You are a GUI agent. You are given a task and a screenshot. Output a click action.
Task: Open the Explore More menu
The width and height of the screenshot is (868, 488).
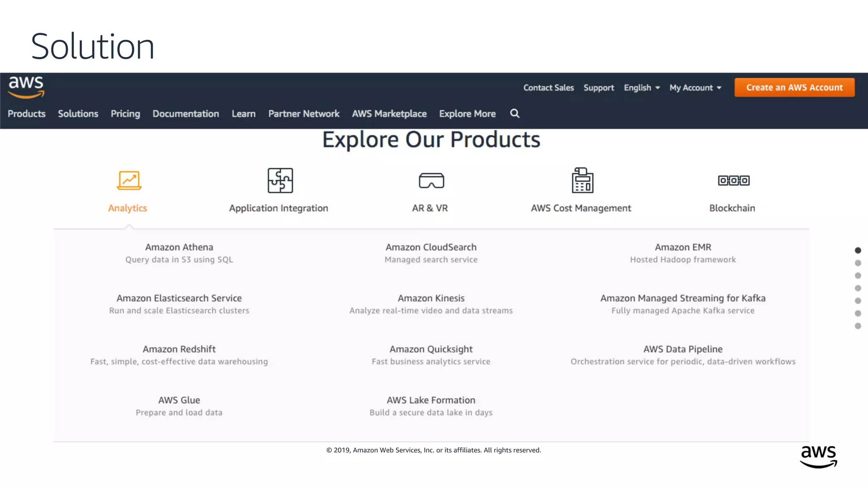point(467,114)
